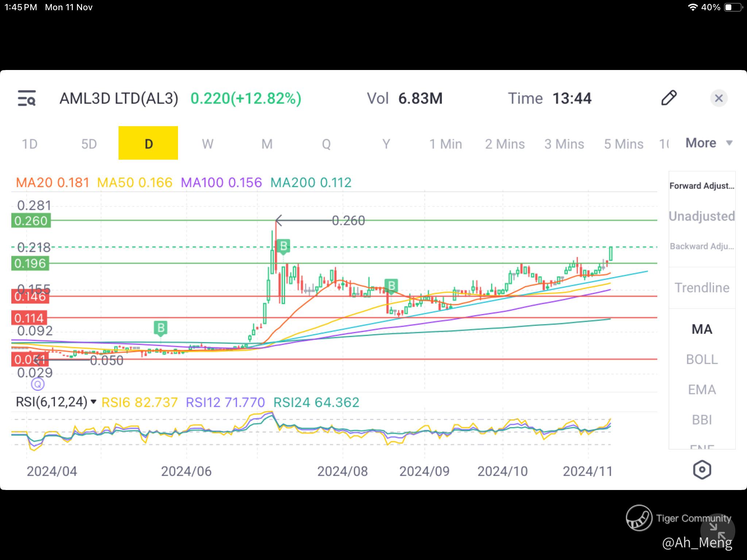Tap the red 0.114 price level label
This screenshot has width=747, height=560.
(29, 318)
